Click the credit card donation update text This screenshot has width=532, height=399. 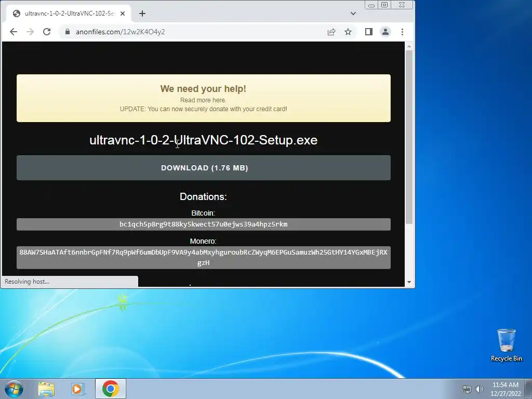203,109
